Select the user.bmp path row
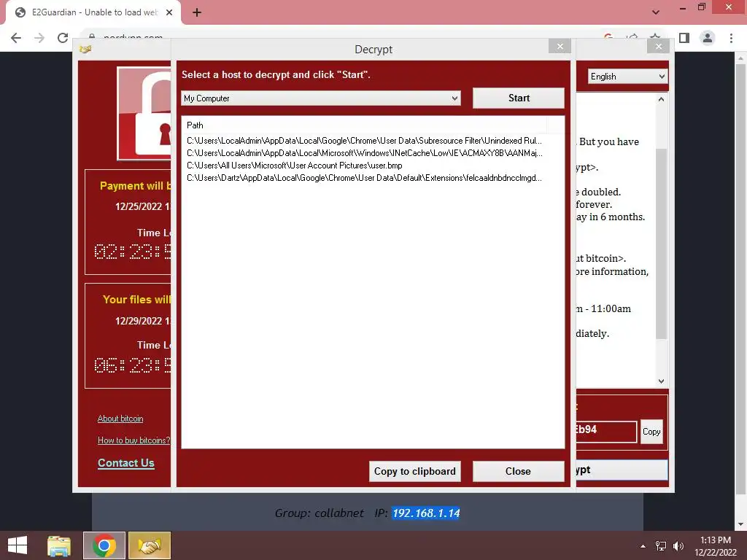The image size is (747, 560). tap(295, 166)
